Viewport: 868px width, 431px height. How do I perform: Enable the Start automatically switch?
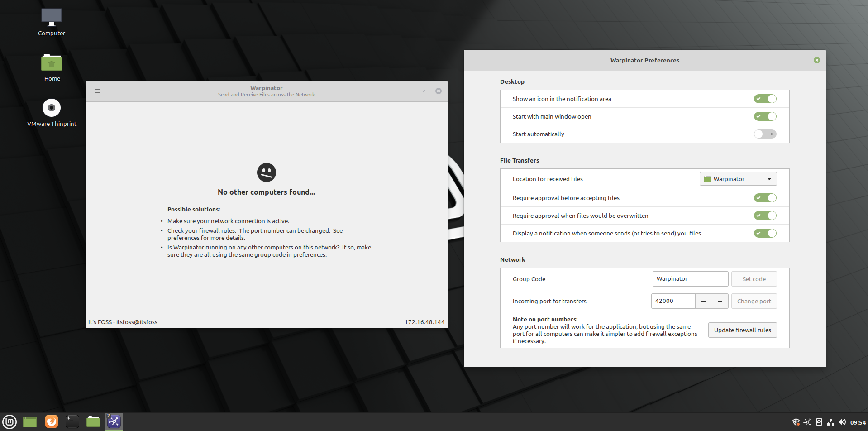[765, 134]
